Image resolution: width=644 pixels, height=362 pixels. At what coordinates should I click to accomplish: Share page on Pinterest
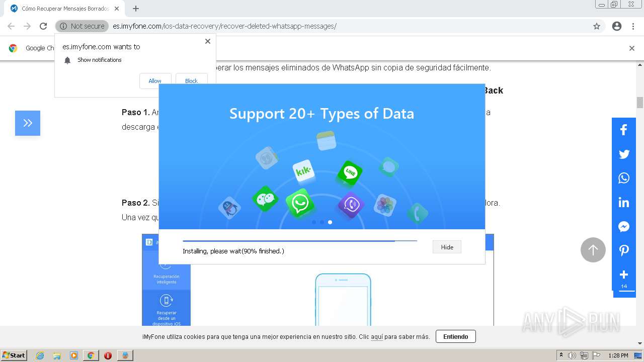point(624,250)
